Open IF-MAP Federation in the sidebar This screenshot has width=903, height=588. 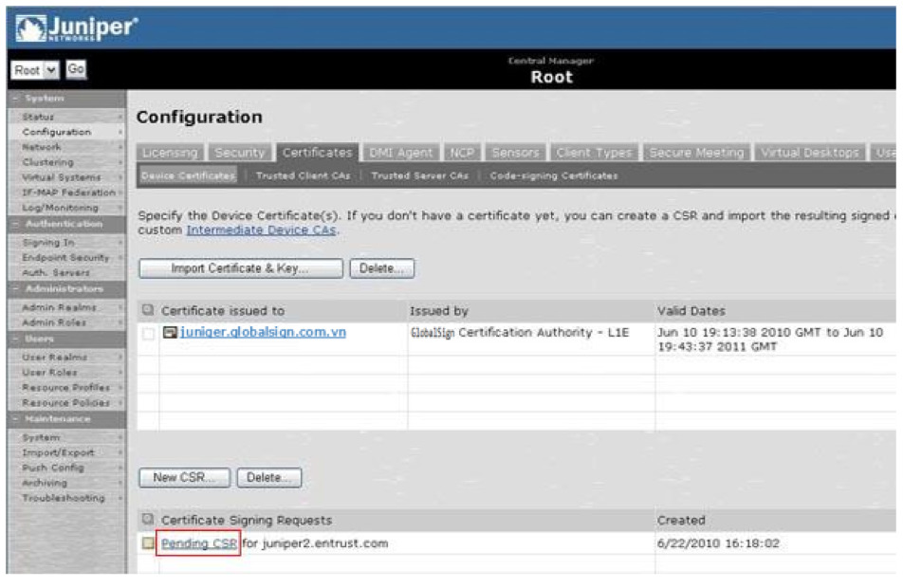click(68, 193)
